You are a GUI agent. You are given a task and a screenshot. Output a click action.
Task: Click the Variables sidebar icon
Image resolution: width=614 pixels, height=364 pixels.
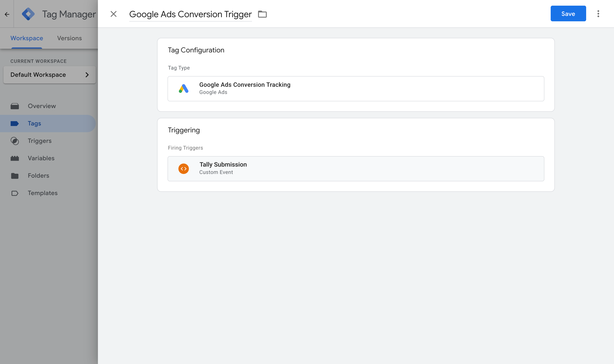tap(15, 159)
